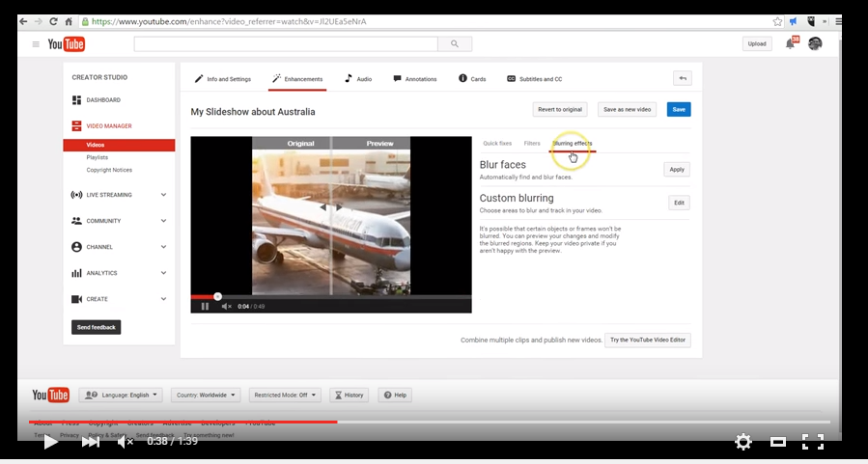This screenshot has width=868, height=464.
Task: Click the browser address bar URL
Action: coord(229,21)
